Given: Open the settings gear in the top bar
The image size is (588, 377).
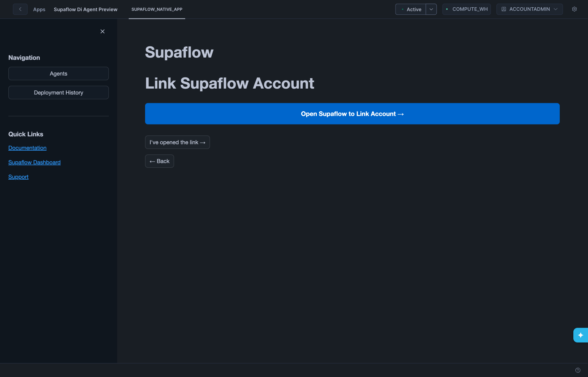Looking at the screenshot, I should click(574, 9).
